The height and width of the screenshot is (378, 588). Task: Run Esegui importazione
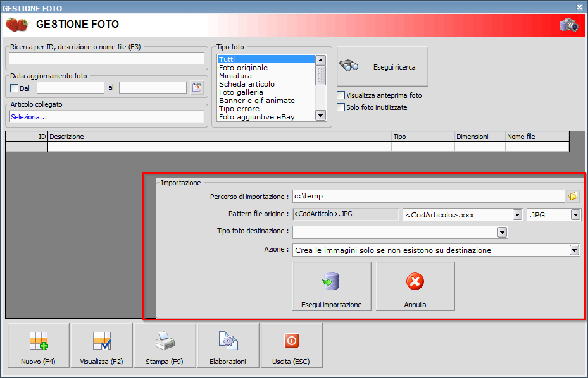click(332, 286)
